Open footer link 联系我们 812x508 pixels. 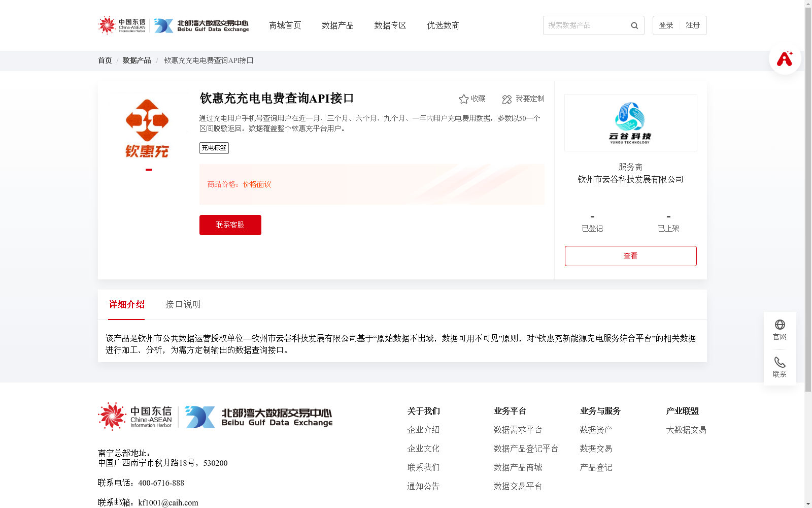point(423,467)
